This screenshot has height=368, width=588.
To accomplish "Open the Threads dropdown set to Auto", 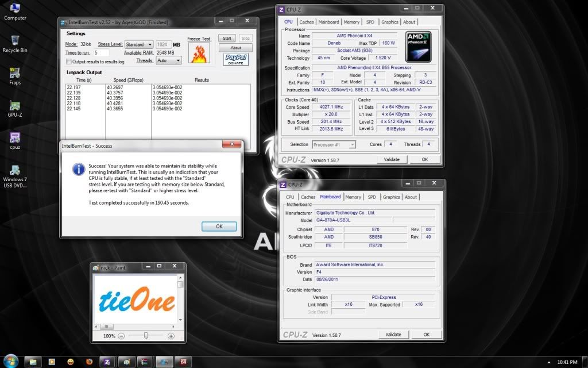I will 168,60.
